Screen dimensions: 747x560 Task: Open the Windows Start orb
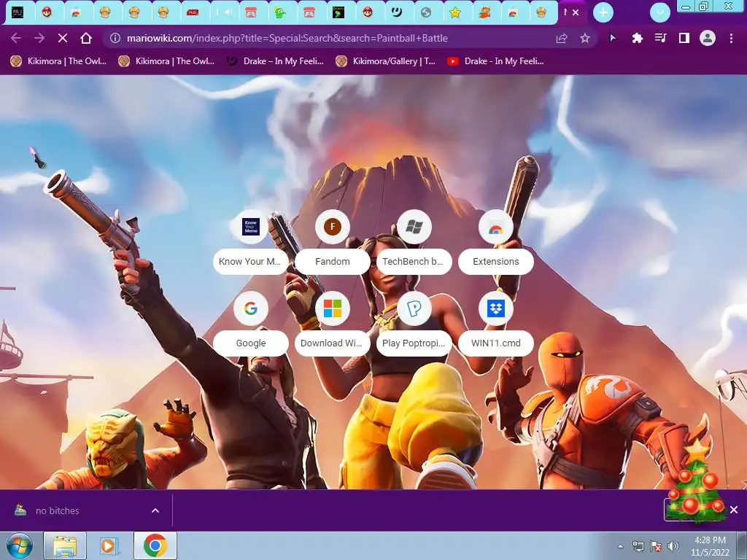pyautogui.click(x=19, y=545)
